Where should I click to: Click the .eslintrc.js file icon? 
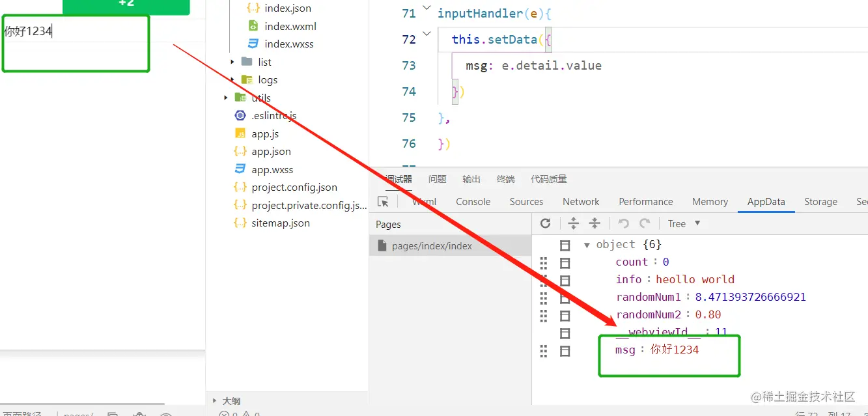(x=240, y=115)
